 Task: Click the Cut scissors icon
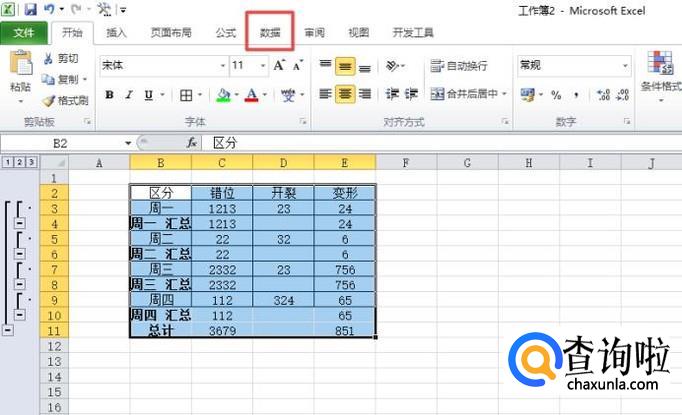48,58
